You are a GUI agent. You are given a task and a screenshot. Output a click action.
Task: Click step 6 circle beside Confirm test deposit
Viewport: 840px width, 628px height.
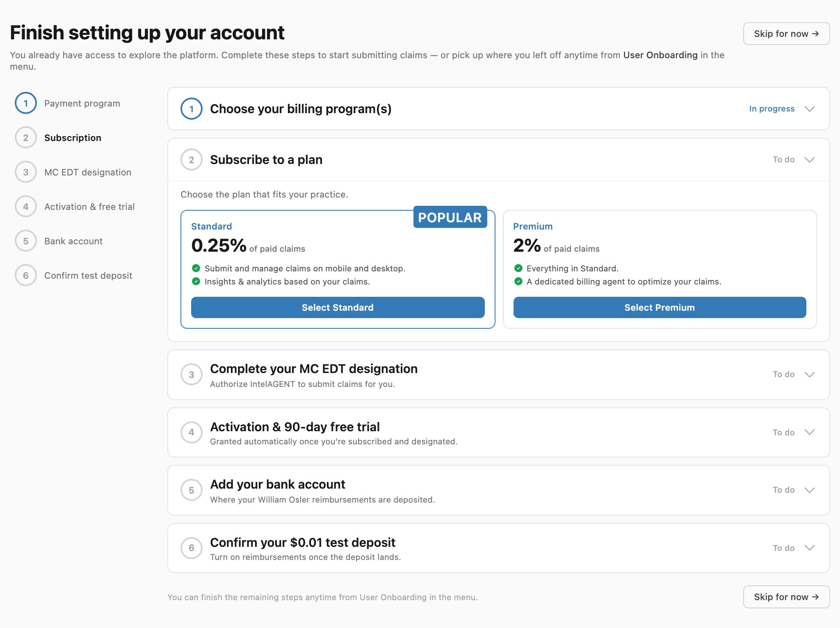click(26, 275)
